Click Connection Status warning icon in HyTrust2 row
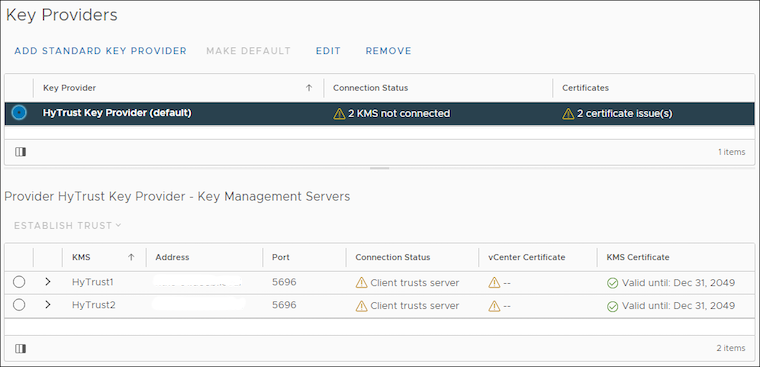 [x=362, y=306]
